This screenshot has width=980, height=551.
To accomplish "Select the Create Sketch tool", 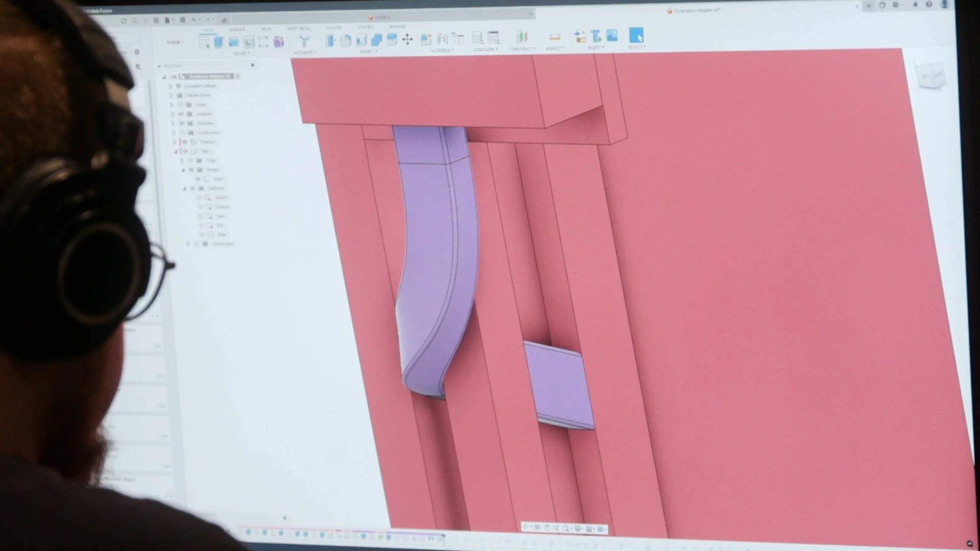I will click(205, 42).
